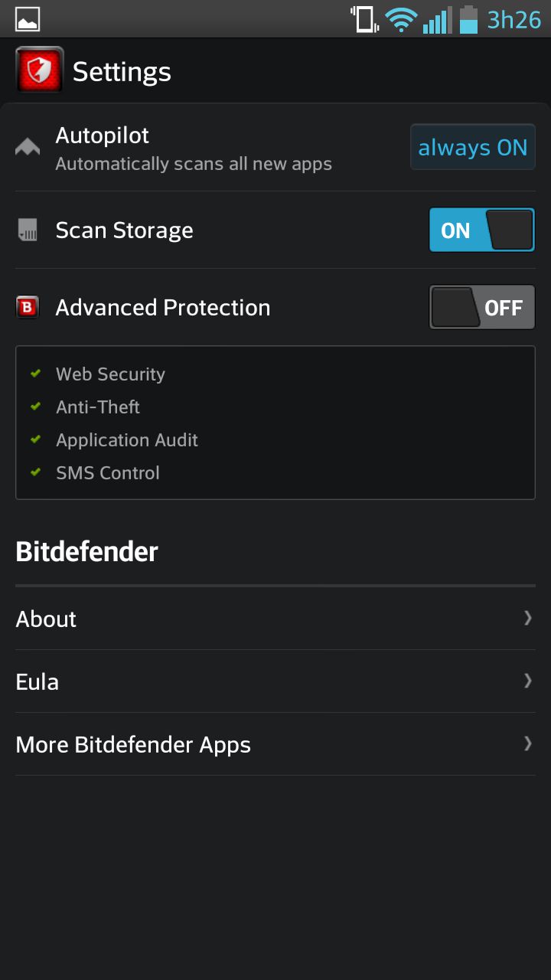Tap the Autopilot arrow icon

28,148
